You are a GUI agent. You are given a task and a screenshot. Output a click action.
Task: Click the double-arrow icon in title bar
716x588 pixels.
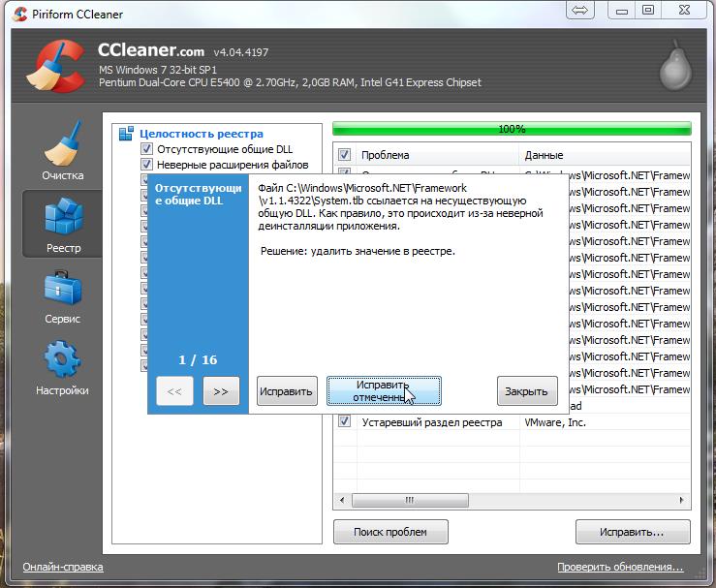(x=580, y=11)
